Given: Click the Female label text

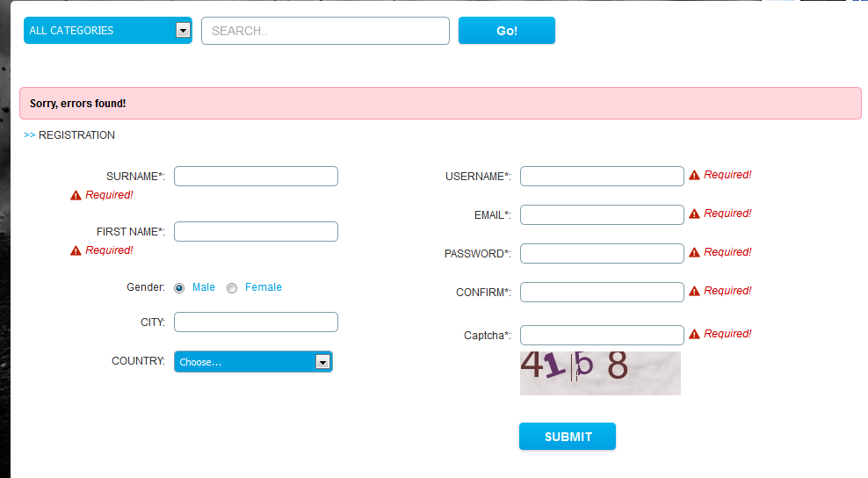Looking at the screenshot, I should click(x=264, y=287).
